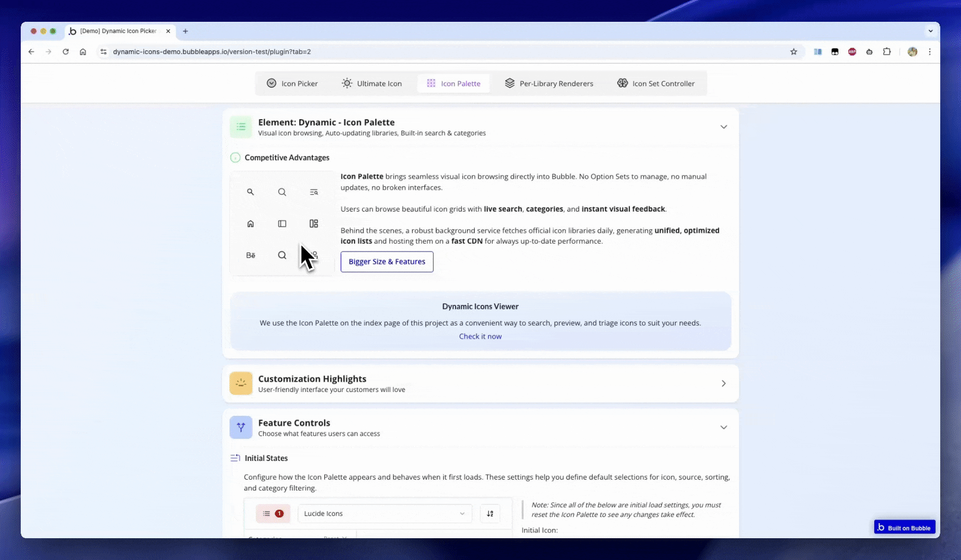
Task: Click the Initial Icon: label
Action: point(540,530)
